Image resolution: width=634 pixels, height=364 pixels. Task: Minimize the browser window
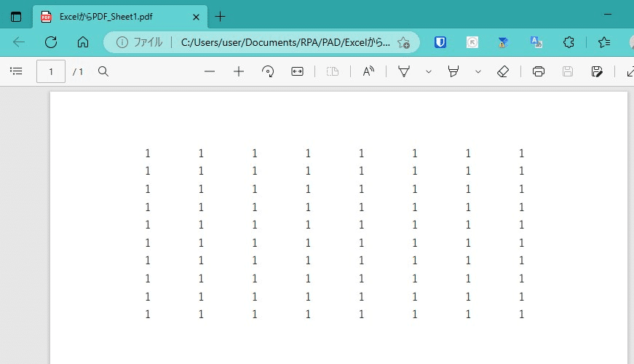click(x=608, y=15)
